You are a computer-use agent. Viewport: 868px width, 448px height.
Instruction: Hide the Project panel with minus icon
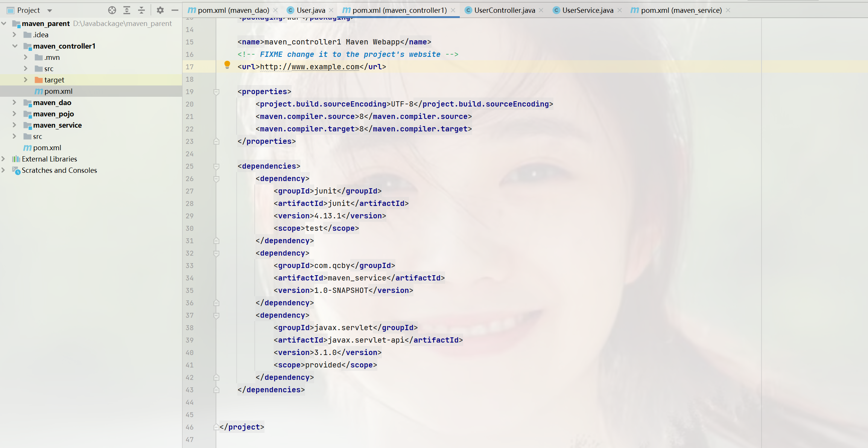coord(175,10)
